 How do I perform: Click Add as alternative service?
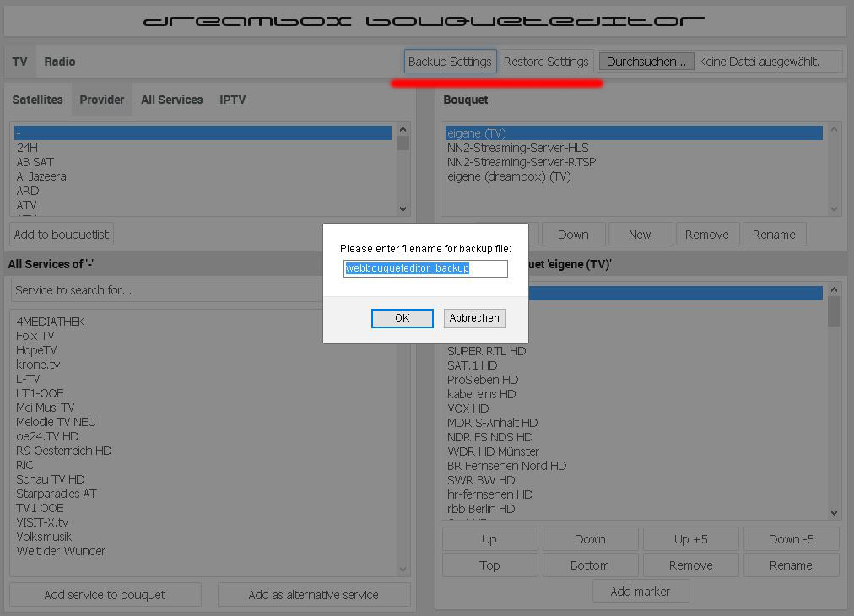[x=313, y=595]
